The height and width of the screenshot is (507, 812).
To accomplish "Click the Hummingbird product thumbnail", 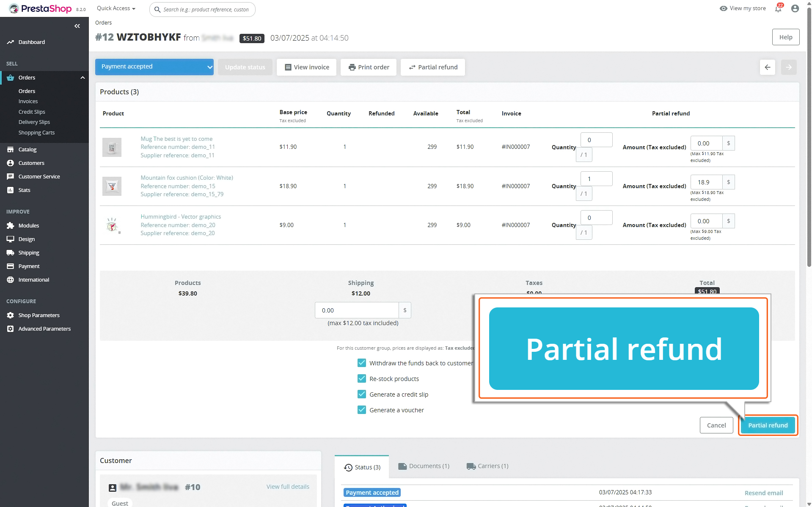I will (x=112, y=225).
